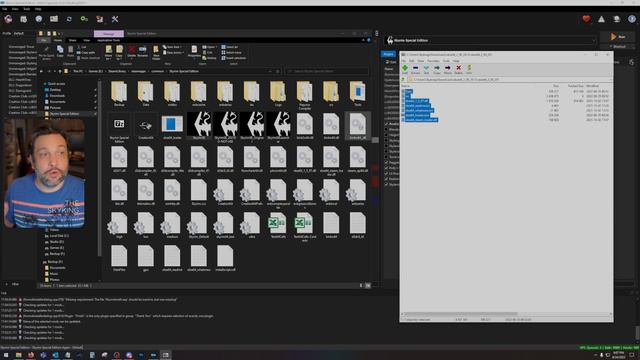Screen dimensions: 640x360
Task: Select the Plugins tab in Mod Organizer
Action: point(388,54)
